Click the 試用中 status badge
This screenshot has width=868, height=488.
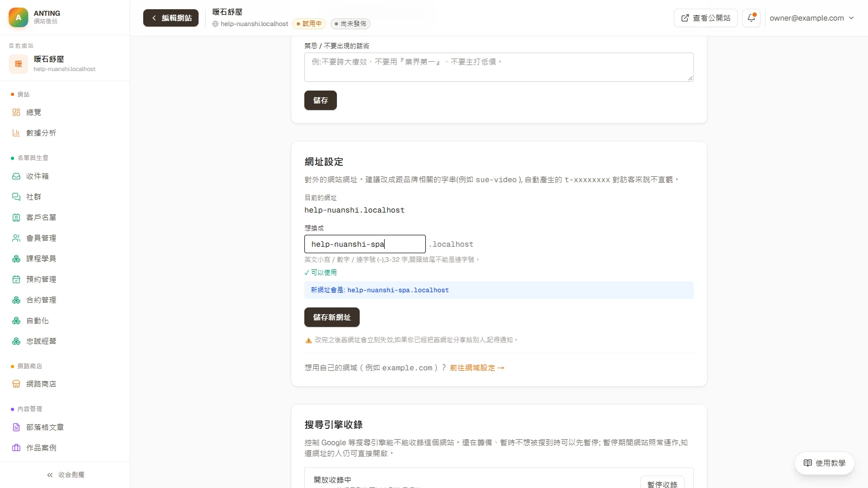309,24
